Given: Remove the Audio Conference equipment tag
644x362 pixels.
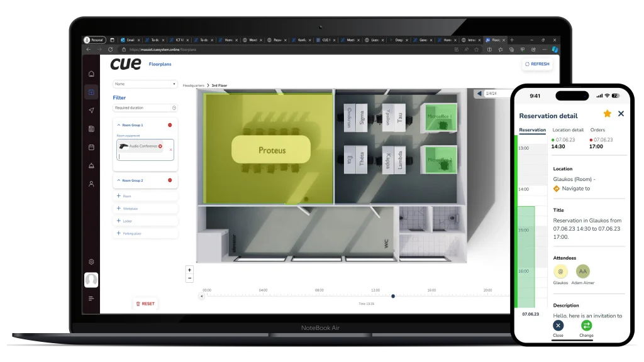Looking at the screenshot, I should (160, 146).
